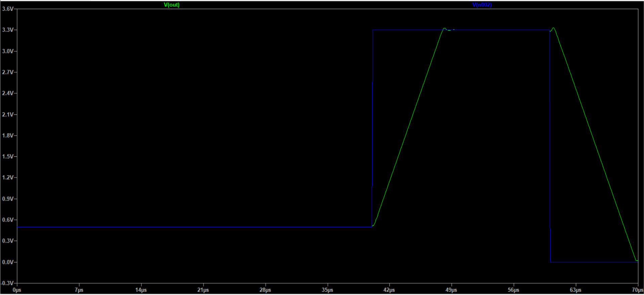This screenshot has height=295, width=644.
Task: Click the 0.6V axis tick label
Action: 7,220
